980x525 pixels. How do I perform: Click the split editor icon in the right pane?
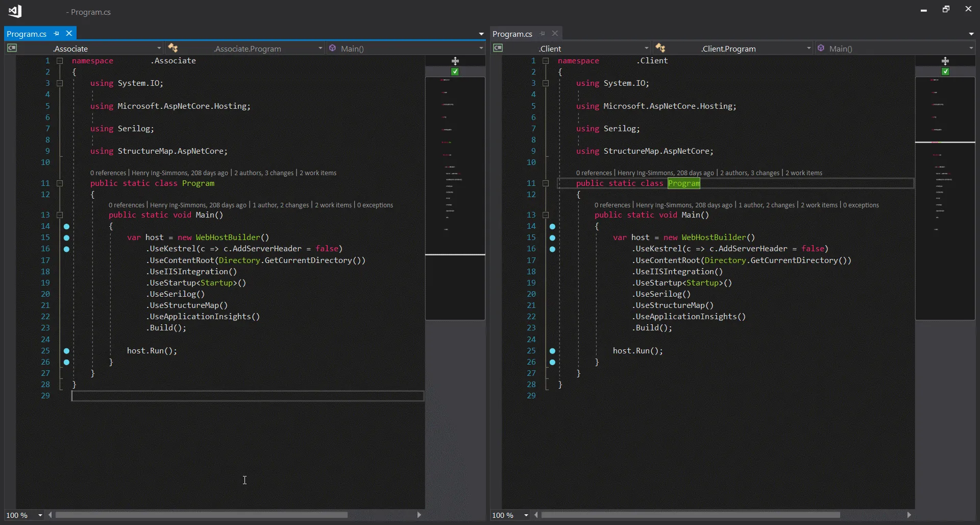pyautogui.click(x=945, y=61)
